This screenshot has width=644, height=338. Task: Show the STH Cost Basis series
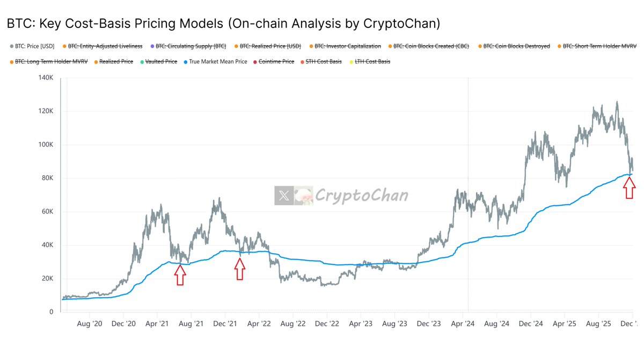[x=323, y=62]
